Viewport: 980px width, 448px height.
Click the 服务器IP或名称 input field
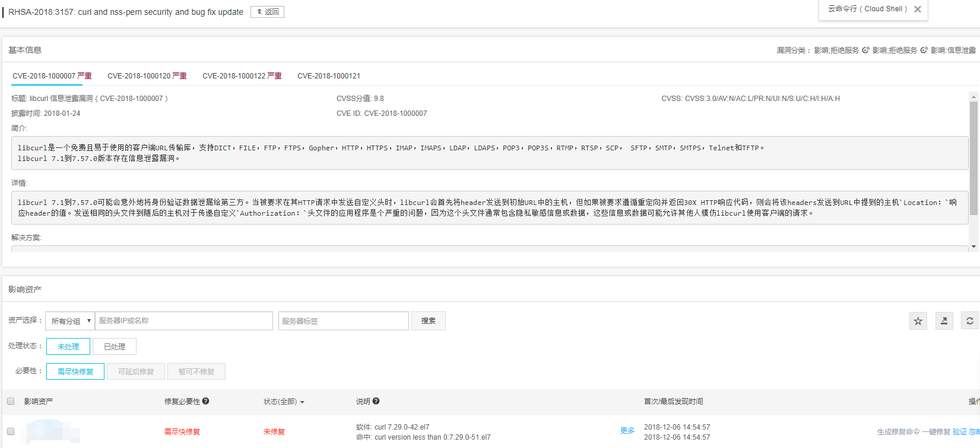(x=184, y=321)
